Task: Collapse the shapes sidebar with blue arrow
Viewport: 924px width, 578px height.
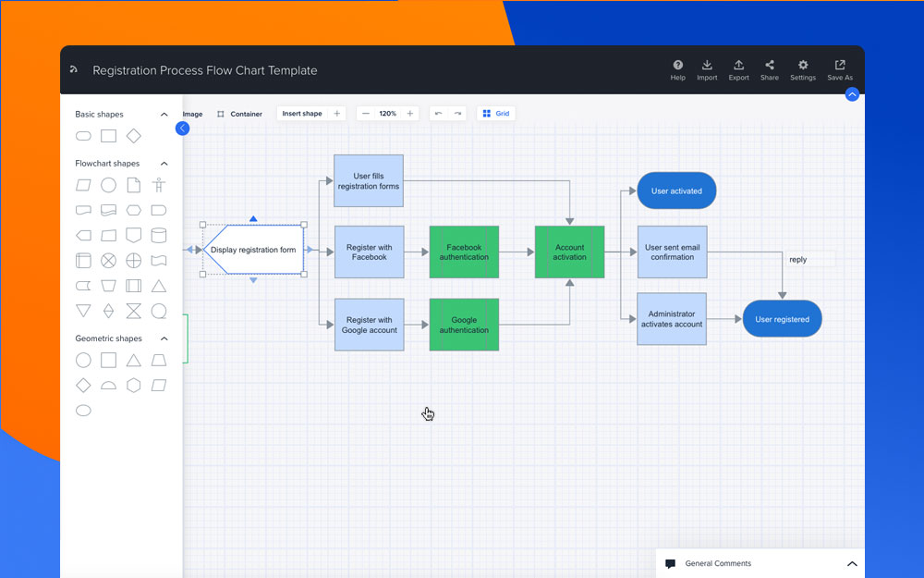Action: click(x=182, y=129)
